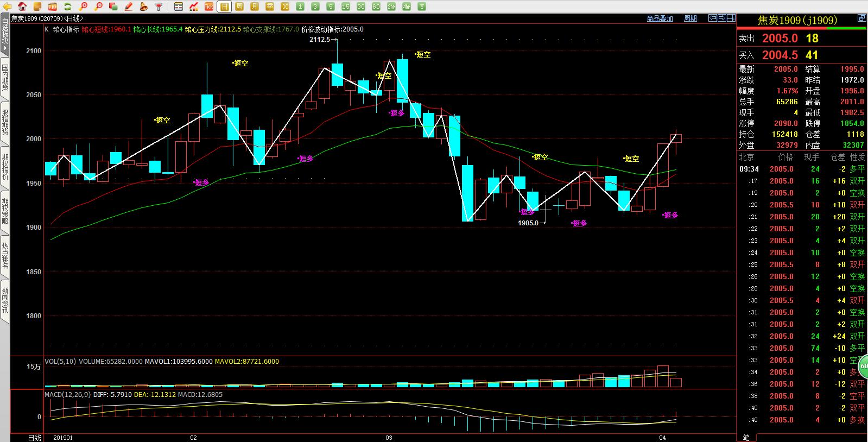The image size is (868, 442).
Task: Click the F10 info icon
Action: 53,7
